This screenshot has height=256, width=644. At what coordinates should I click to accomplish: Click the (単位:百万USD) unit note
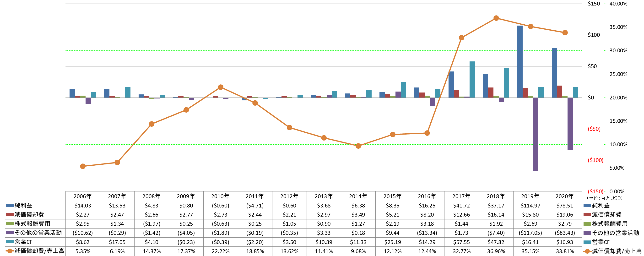[605, 198]
